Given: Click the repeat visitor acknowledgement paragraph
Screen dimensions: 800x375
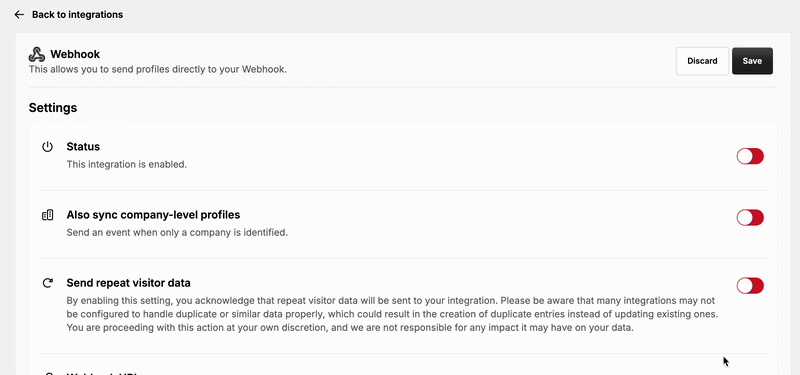Looking at the screenshot, I should [392, 314].
